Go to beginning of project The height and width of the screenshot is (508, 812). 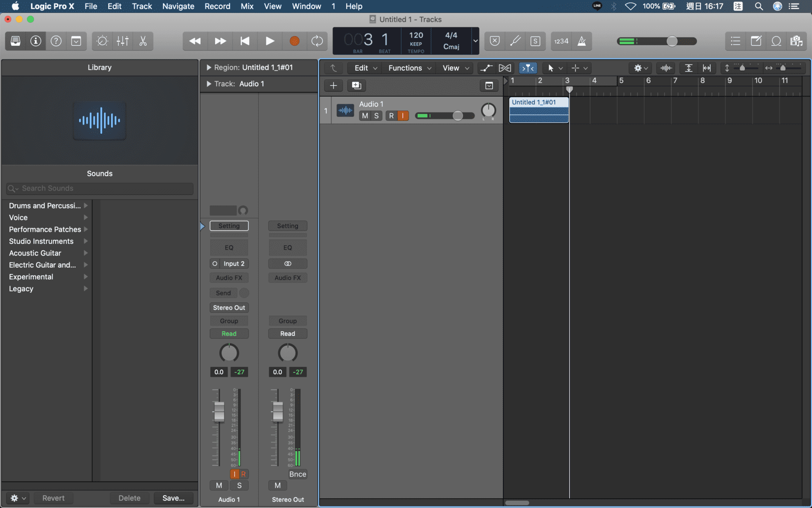pyautogui.click(x=245, y=41)
